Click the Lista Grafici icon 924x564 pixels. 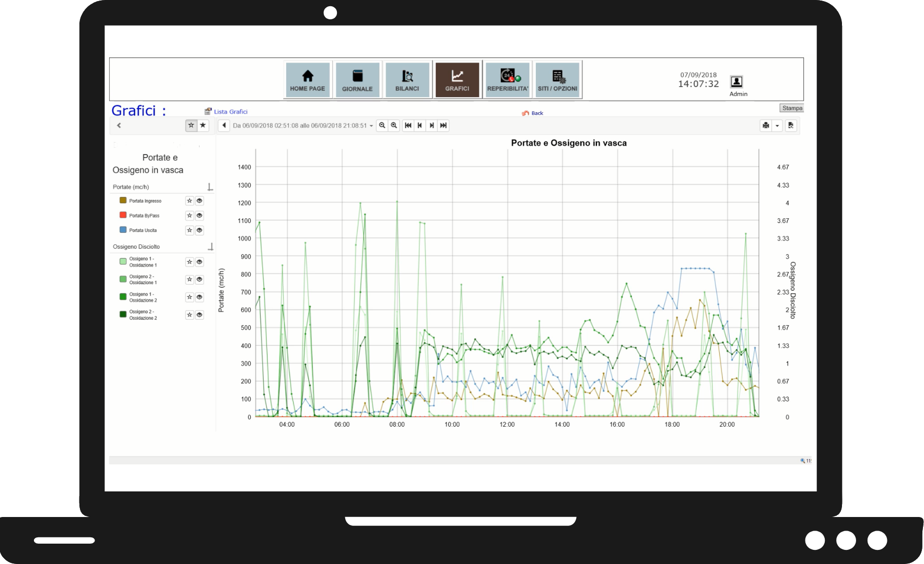[208, 111]
